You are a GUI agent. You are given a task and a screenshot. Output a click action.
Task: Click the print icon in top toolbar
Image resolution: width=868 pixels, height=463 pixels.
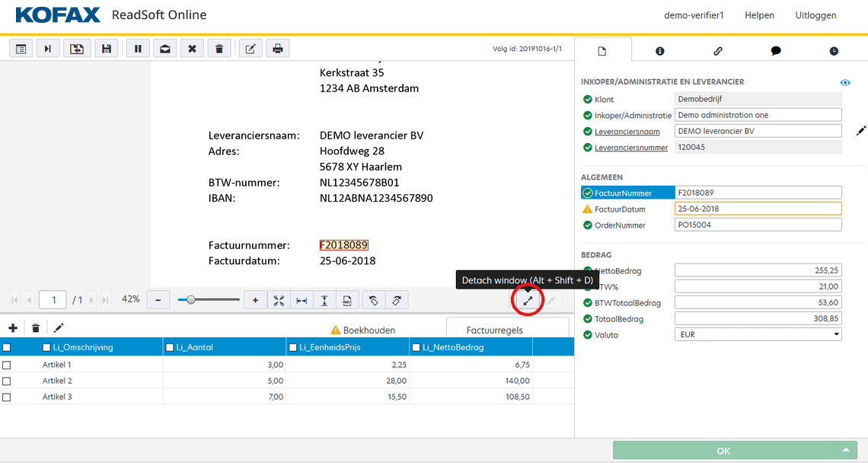[278, 49]
